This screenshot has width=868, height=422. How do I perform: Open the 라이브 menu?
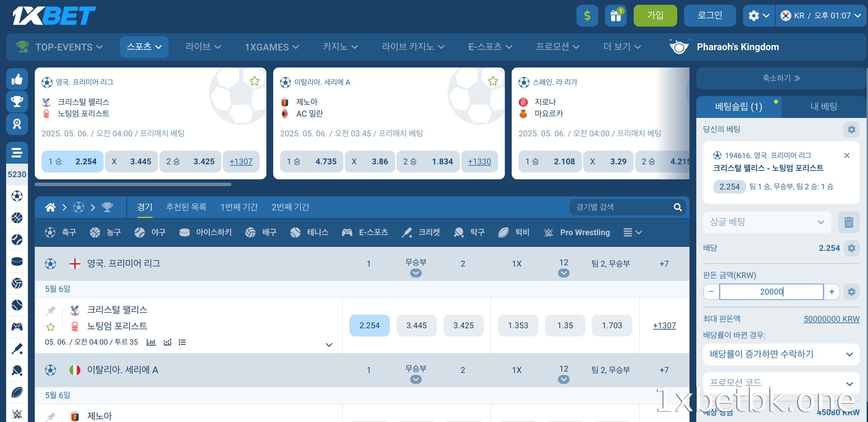[203, 47]
